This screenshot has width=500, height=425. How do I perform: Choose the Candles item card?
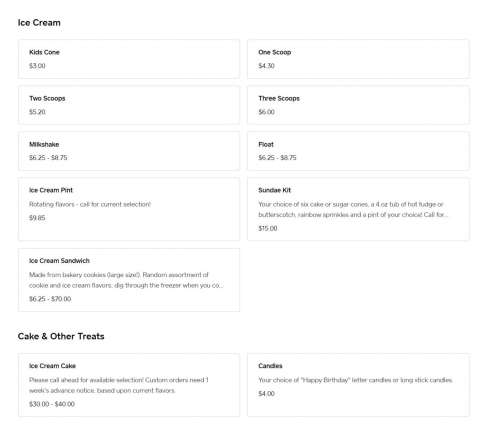pyautogui.click(x=358, y=385)
